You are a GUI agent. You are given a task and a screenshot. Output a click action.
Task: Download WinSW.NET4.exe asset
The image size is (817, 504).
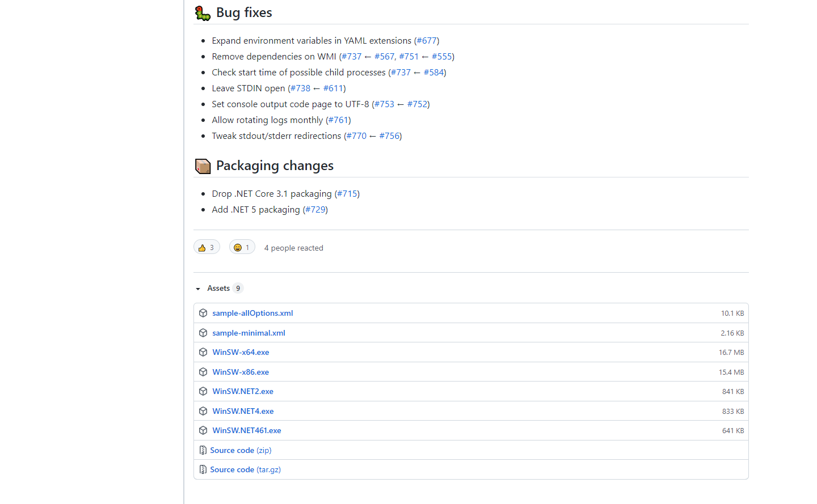click(x=243, y=411)
